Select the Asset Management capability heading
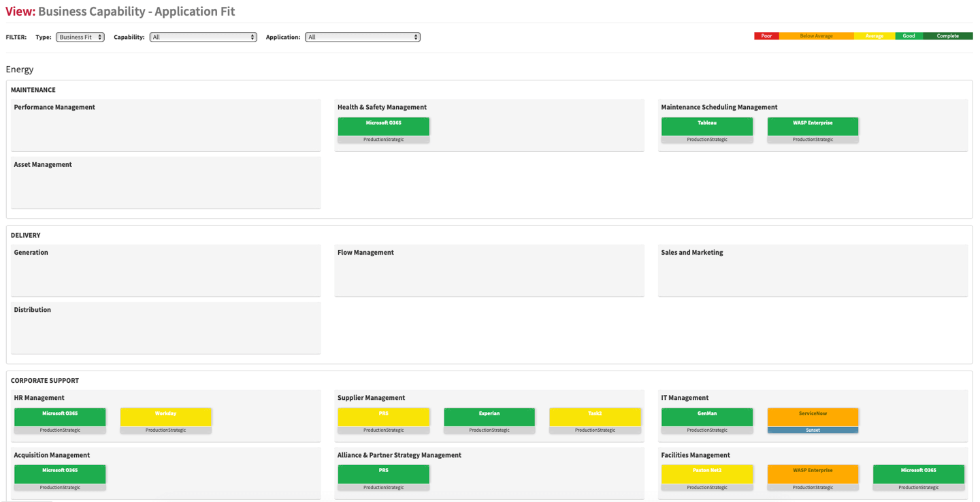Screen dimensions: 980x502 click(43, 165)
